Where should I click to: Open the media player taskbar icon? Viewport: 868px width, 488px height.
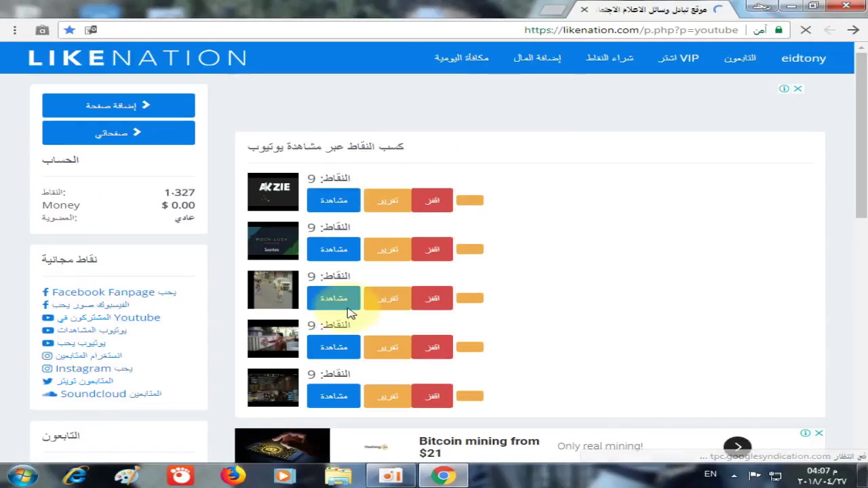pos(285,475)
